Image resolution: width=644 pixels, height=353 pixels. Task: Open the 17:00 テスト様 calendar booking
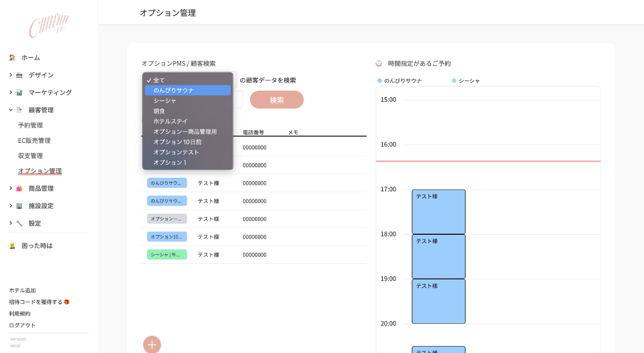pyautogui.click(x=438, y=212)
